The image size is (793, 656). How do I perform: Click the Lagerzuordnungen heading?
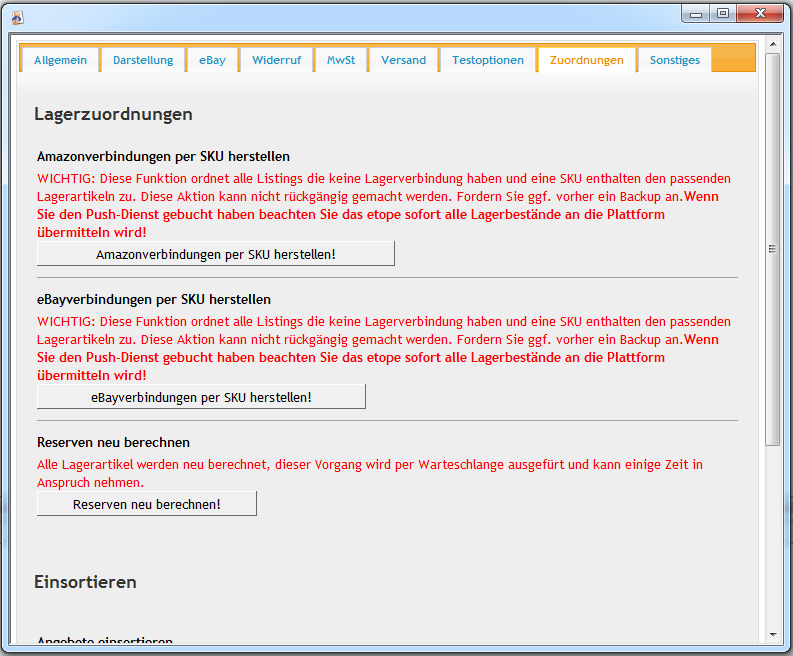[x=113, y=114]
